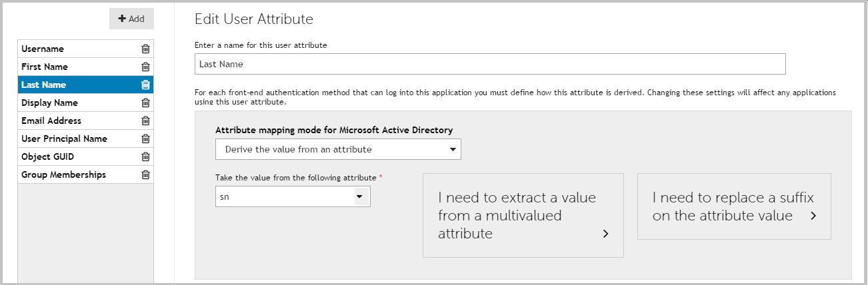Delete the Display Name attribute

coord(145,103)
